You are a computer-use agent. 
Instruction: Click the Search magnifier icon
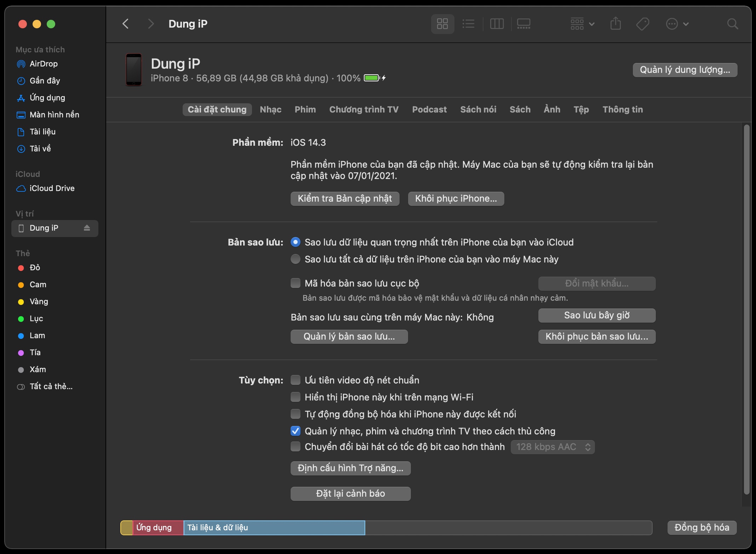[x=732, y=24]
